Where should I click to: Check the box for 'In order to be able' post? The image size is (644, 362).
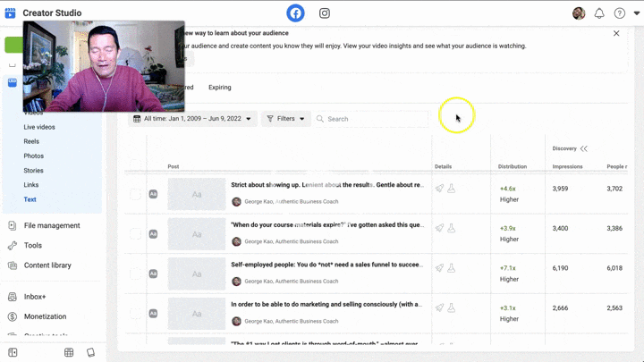pyautogui.click(x=136, y=314)
